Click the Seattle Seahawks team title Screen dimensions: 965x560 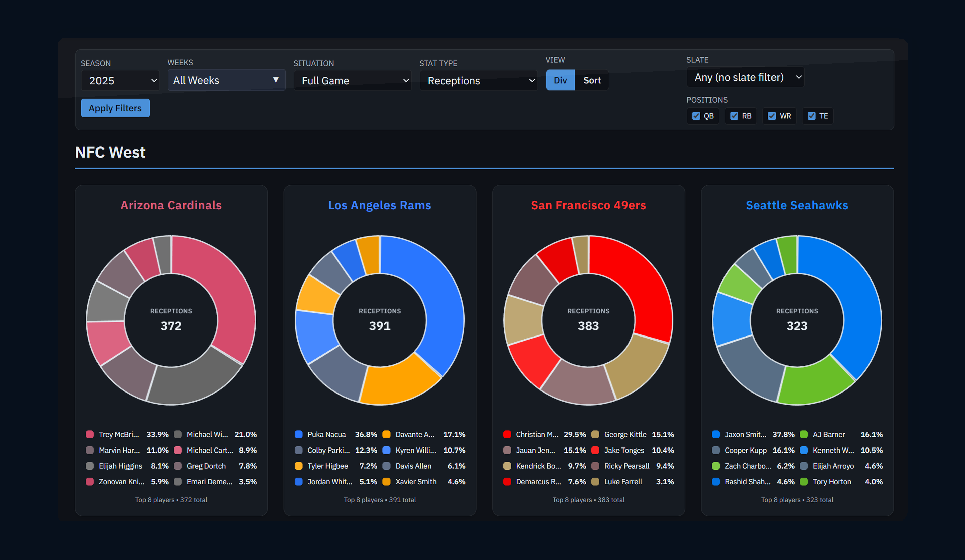[797, 205]
